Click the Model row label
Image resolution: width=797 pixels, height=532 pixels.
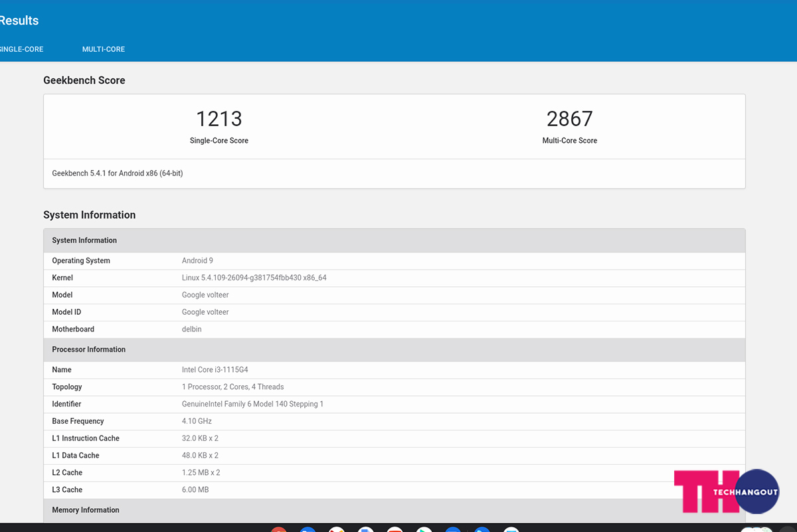62,295
